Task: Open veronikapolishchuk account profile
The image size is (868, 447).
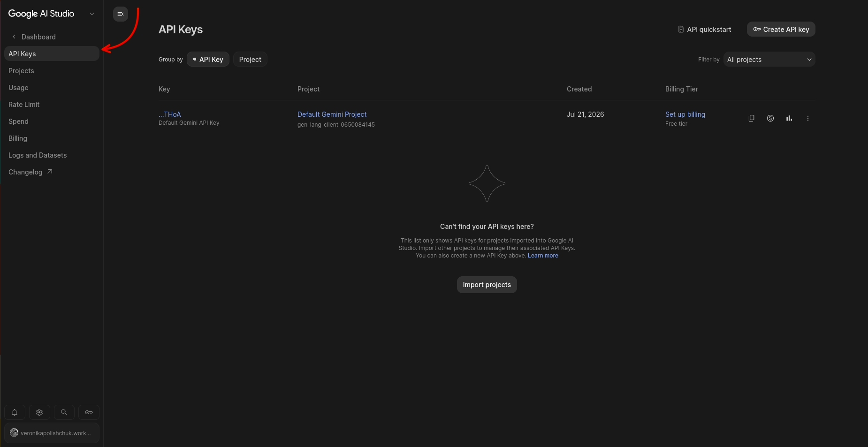Action: coord(52,433)
